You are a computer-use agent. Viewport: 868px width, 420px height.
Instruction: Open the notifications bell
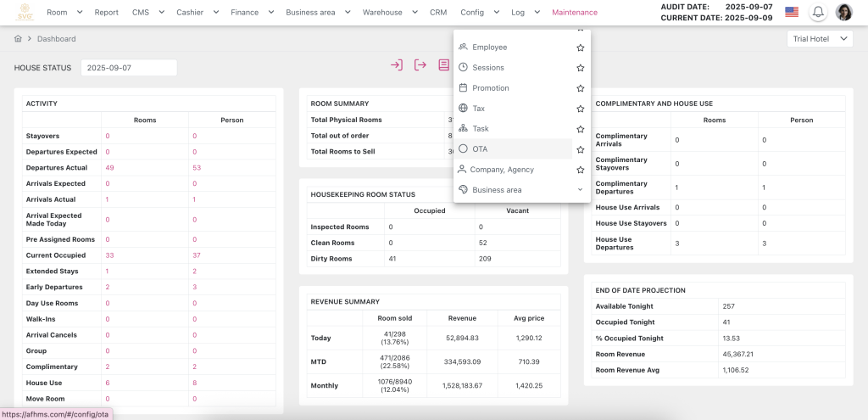(818, 12)
